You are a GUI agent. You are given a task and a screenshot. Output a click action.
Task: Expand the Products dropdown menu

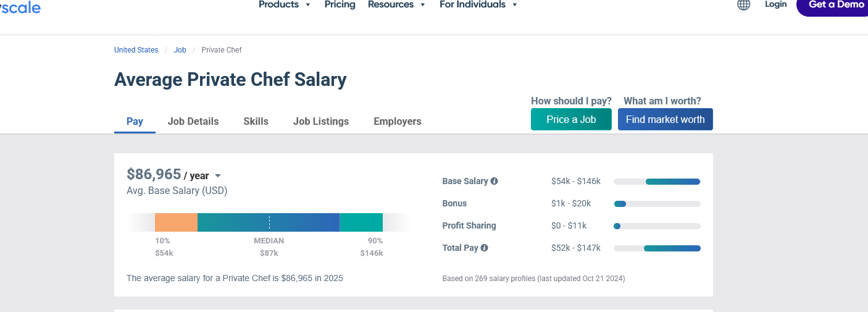coord(285,5)
